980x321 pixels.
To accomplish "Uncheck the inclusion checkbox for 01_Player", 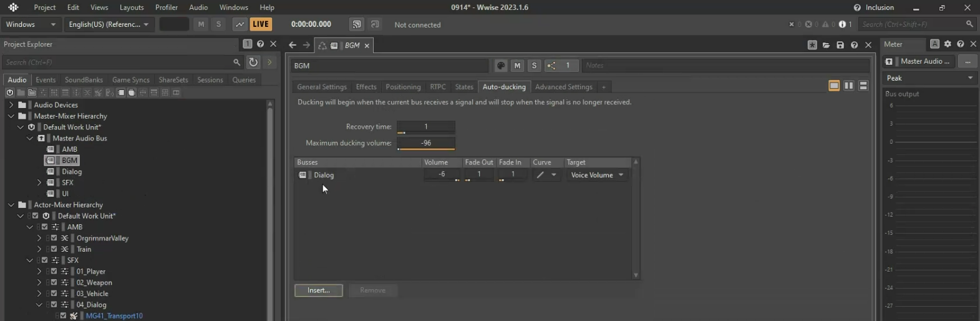I will [54, 272].
